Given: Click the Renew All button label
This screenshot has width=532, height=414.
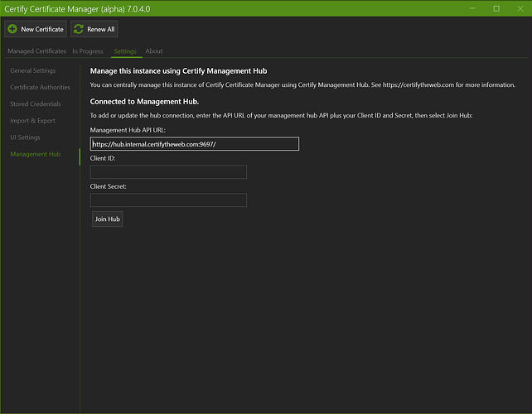Looking at the screenshot, I should pos(101,30).
